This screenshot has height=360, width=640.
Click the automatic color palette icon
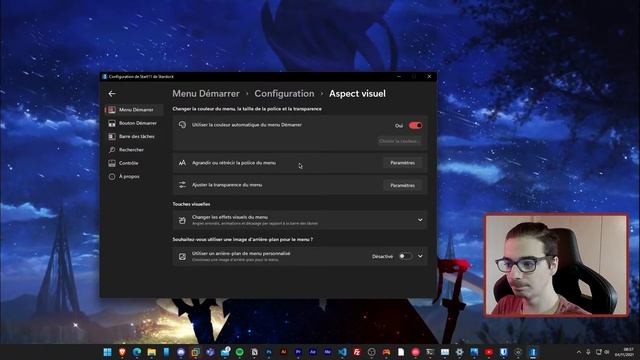182,125
